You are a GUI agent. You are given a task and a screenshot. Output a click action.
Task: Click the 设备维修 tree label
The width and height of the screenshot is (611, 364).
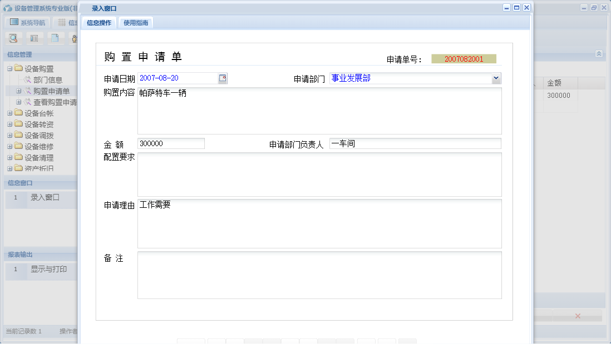tap(39, 147)
